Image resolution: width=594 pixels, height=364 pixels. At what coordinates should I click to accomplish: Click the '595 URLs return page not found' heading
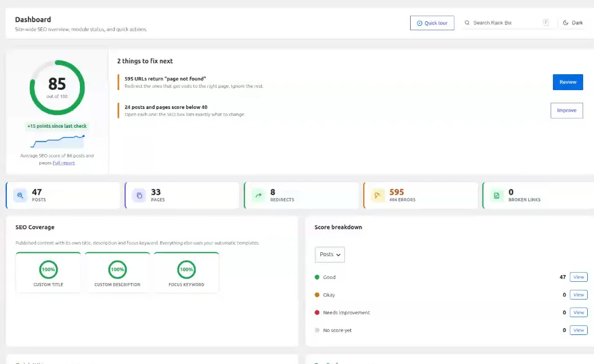click(165, 79)
